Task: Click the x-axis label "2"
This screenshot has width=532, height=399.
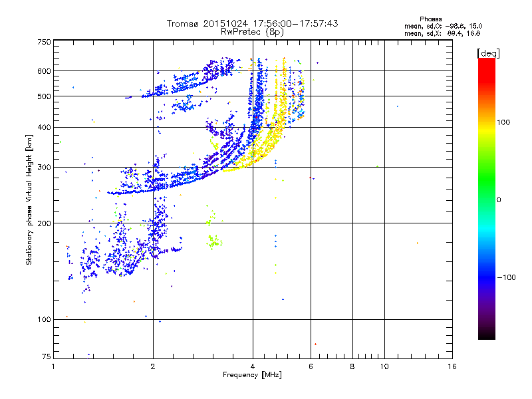Action: coord(153,366)
